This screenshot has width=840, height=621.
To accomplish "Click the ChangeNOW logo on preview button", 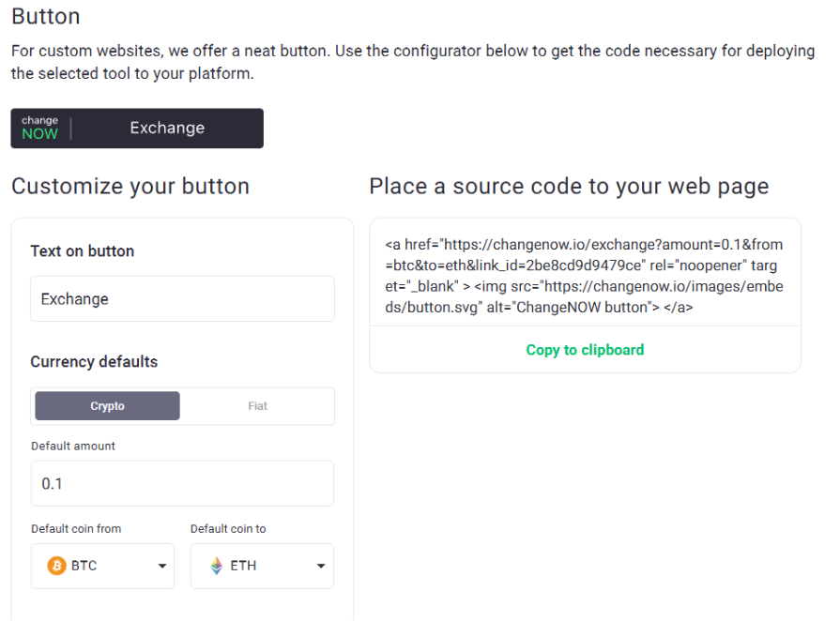I will point(40,128).
